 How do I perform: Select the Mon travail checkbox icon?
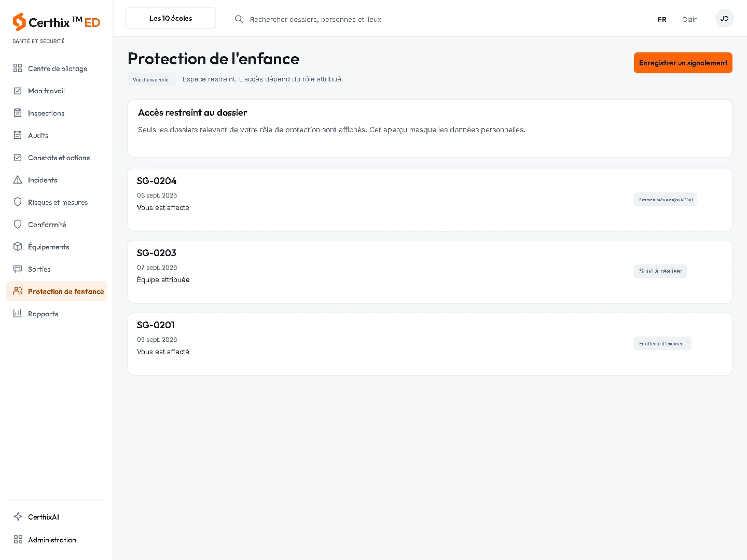tap(18, 91)
